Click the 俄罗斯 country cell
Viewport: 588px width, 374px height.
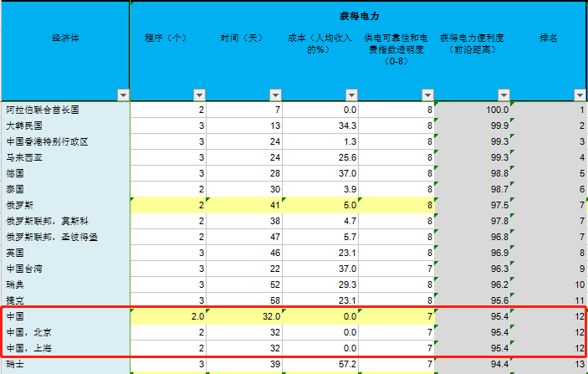click(65, 205)
